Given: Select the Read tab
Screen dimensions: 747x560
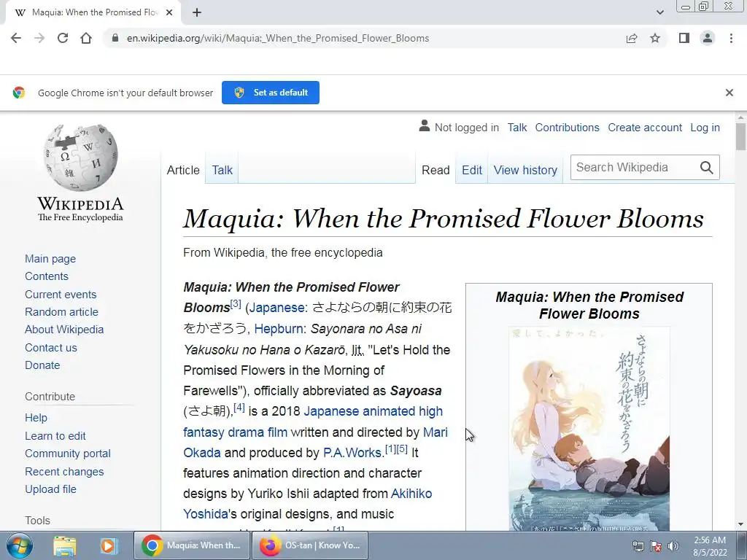Looking at the screenshot, I should coord(436,170).
